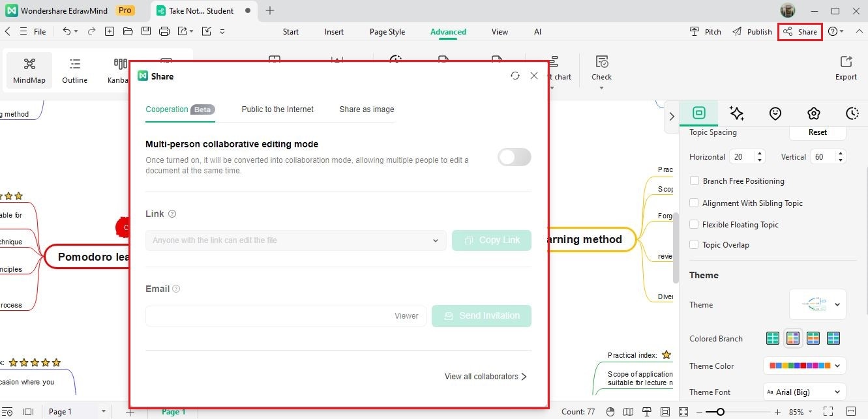Select the Share as image tab

[x=367, y=109]
